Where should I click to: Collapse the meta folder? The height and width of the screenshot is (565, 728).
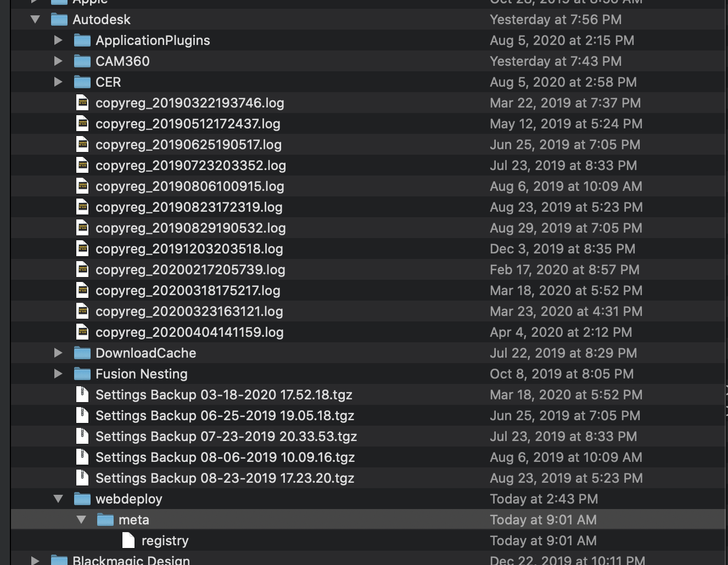click(81, 519)
